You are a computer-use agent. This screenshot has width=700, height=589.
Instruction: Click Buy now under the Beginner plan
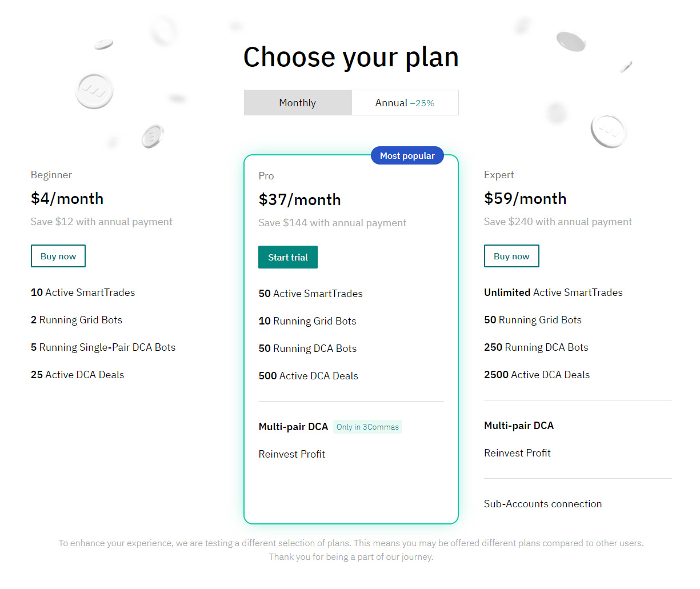click(x=58, y=256)
